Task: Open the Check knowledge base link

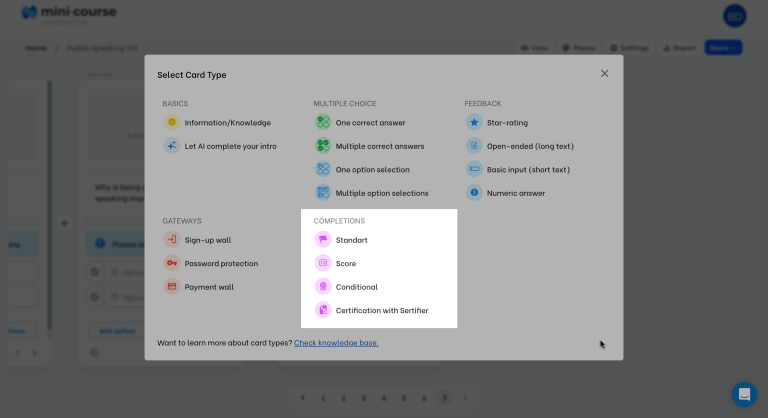Action: pos(336,343)
